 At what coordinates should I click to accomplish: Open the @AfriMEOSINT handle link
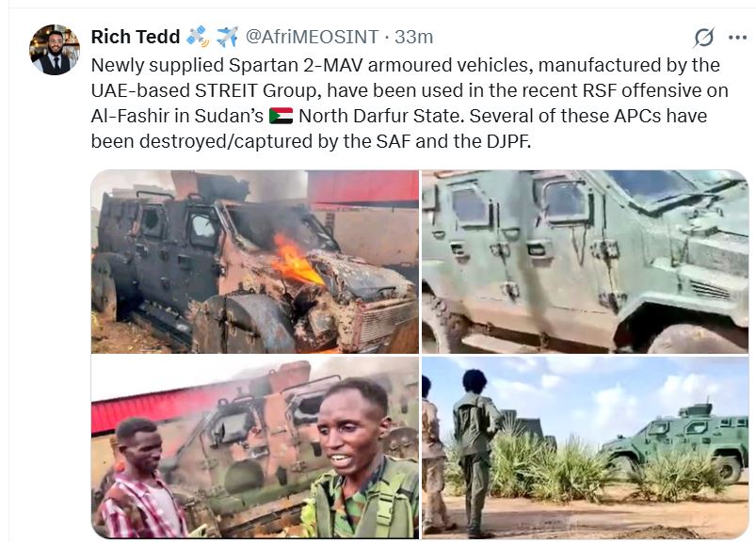pyautogui.click(x=312, y=37)
